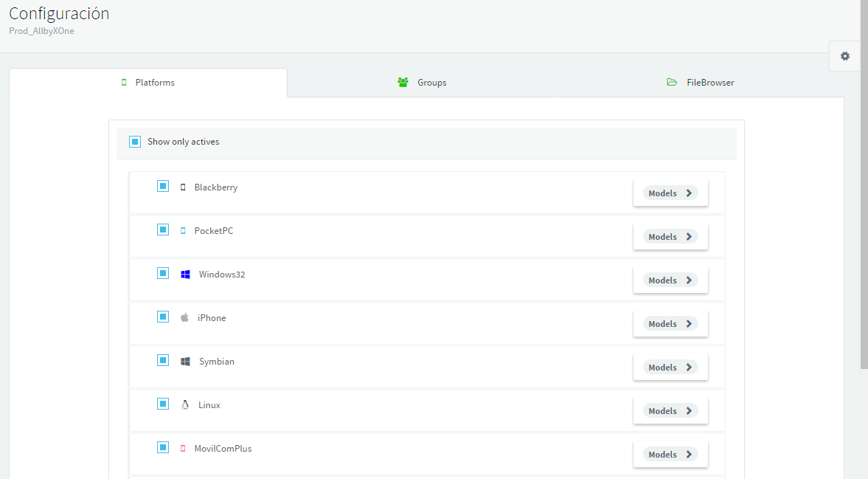The height and width of the screenshot is (479, 868).
Task: Click the green Platforms tab icon
Action: point(124,83)
